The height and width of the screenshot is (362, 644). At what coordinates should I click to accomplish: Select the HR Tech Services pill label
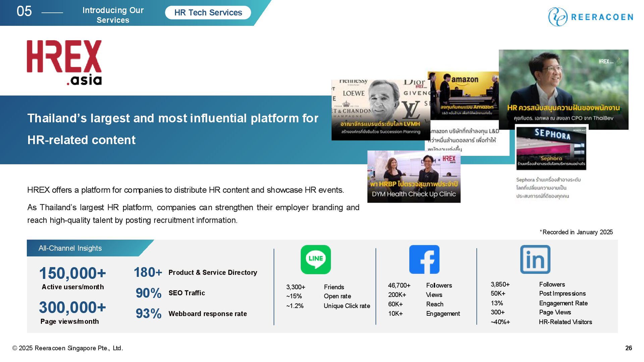pos(208,13)
